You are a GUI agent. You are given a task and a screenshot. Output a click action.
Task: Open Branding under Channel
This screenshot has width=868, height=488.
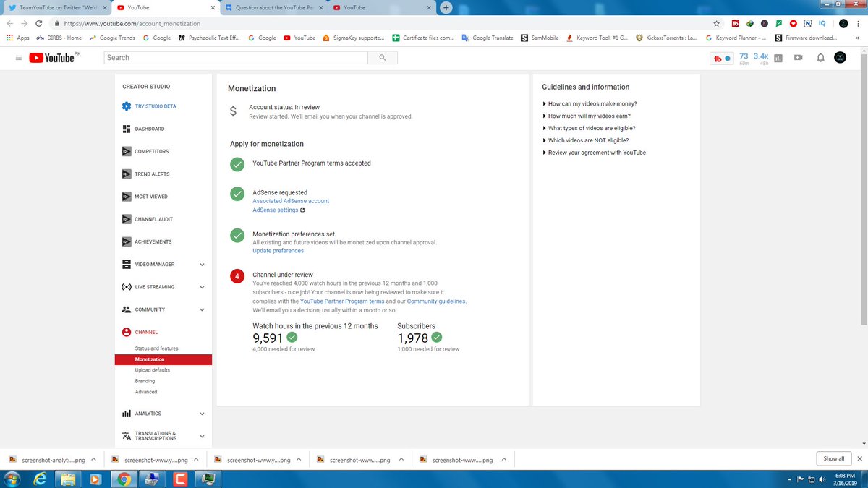[145, 381]
